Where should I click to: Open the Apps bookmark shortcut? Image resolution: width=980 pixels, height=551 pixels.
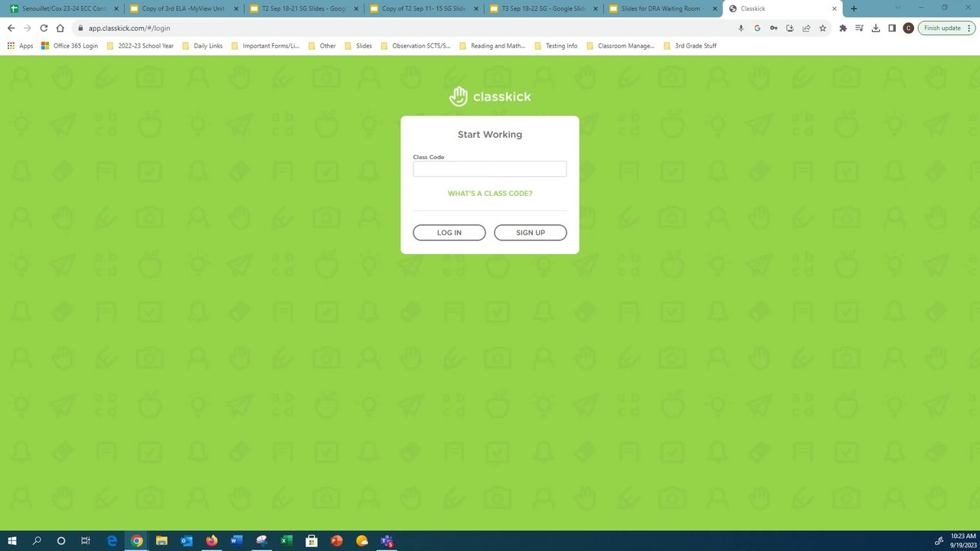pos(20,46)
